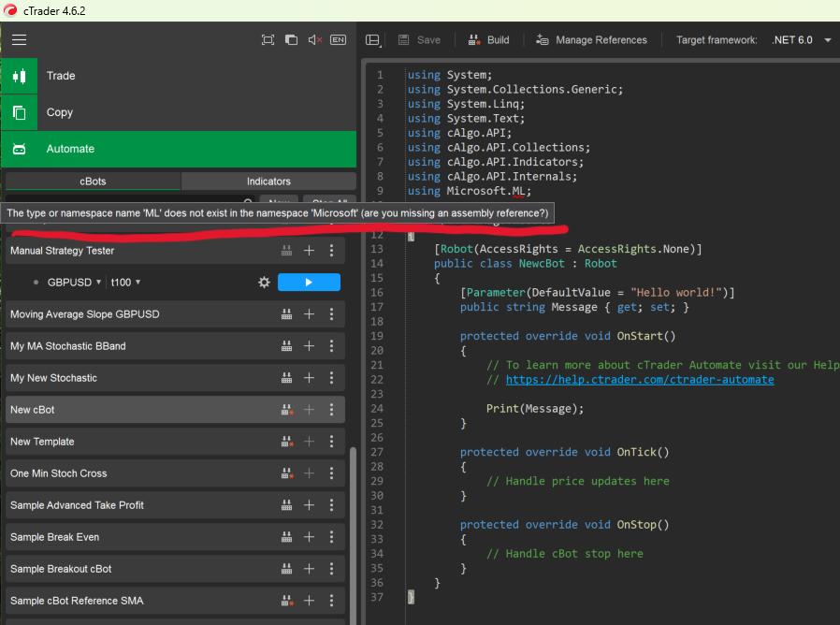Open Sample Advanced Take Profit options menu
This screenshot has width=840, height=625.
click(332, 505)
